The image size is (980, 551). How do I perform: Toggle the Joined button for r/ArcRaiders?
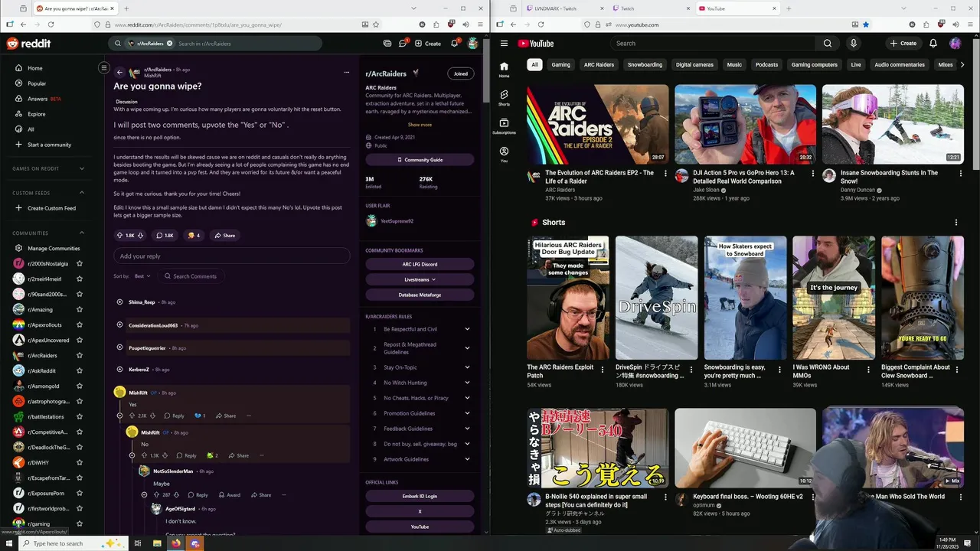(x=460, y=73)
